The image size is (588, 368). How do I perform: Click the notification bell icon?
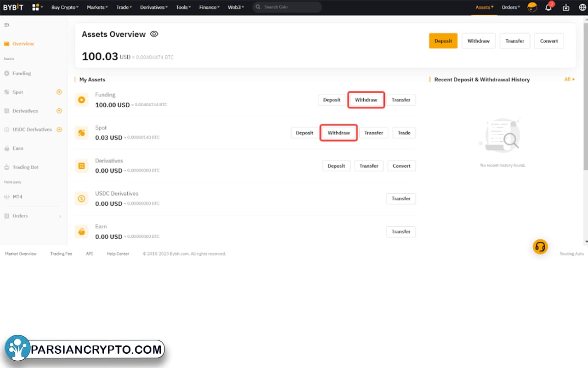[x=548, y=7]
